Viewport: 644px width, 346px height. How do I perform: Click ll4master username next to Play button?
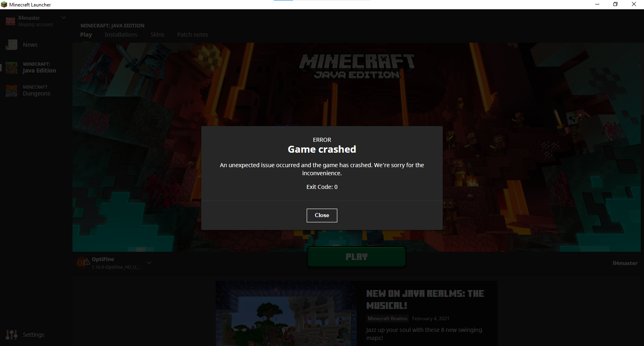click(x=625, y=263)
